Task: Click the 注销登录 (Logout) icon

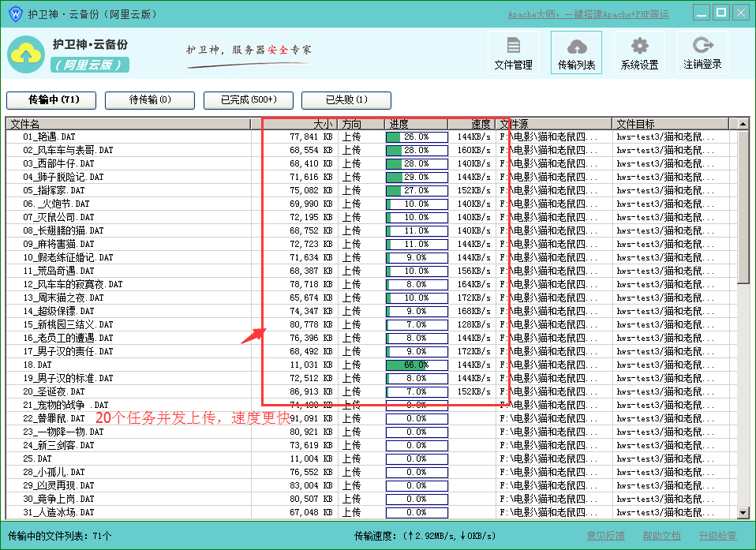Action: 702,52
